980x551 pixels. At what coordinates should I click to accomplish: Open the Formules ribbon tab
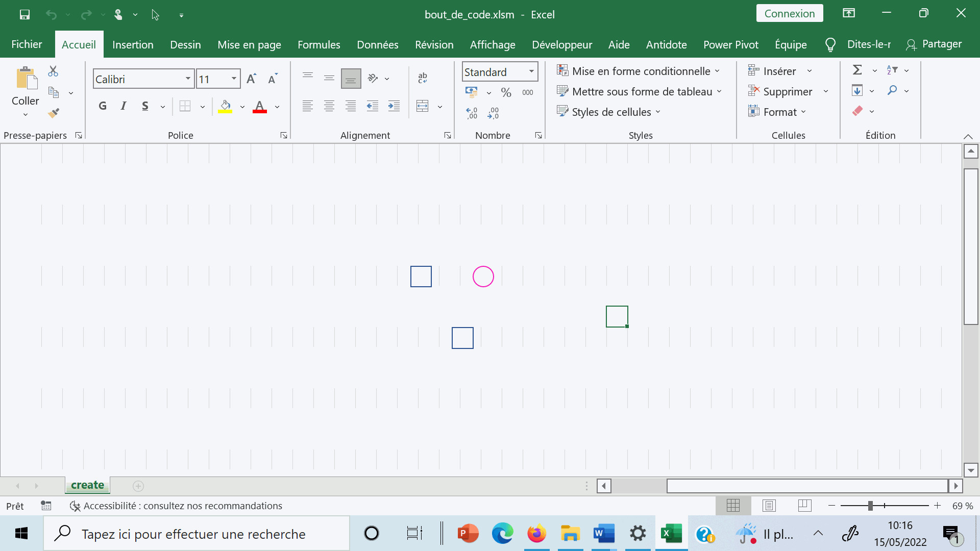tap(318, 44)
